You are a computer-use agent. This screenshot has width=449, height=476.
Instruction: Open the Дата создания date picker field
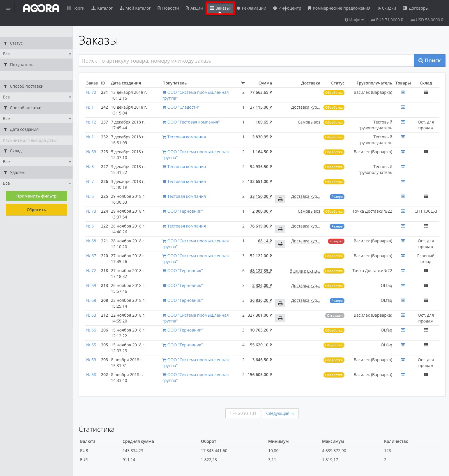click(36, 140)
